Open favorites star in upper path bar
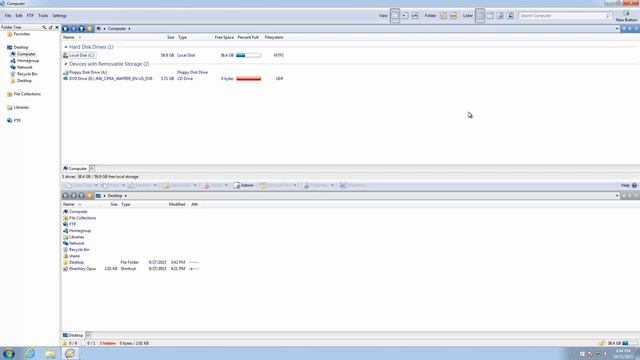The width and height of the screenshot is (640, 360). coord(90,29)
